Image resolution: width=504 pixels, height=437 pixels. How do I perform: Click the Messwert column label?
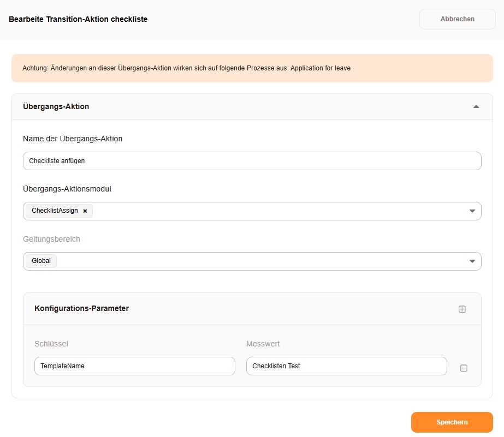[x=263, y=344]
